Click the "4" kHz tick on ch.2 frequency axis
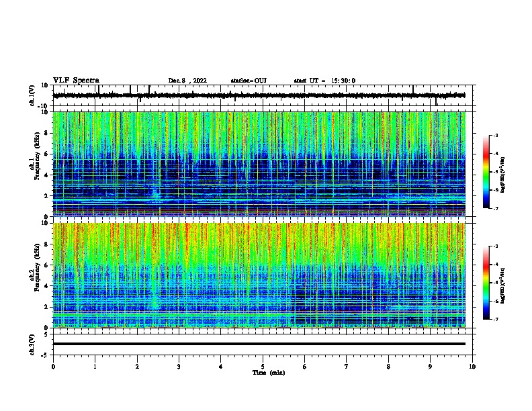Image resolution: width=532 pixels, height=411 pixels. [47, 286]
